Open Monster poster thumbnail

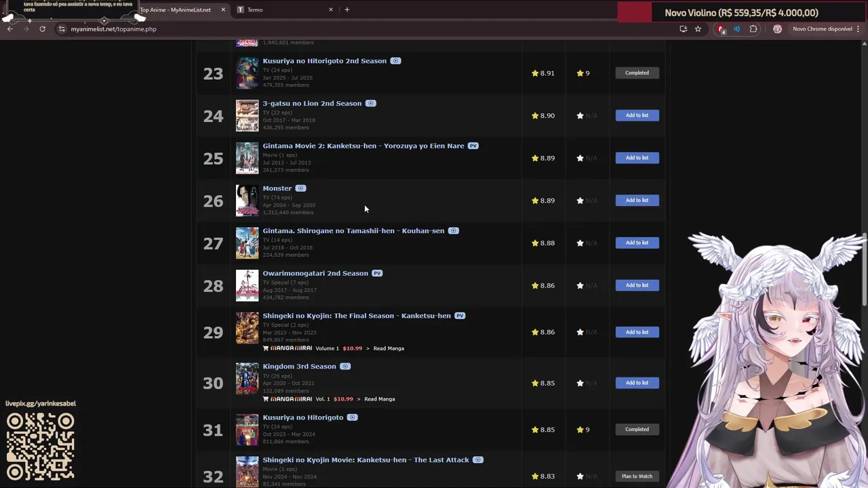pyautogui.click(x=247, y=201)
